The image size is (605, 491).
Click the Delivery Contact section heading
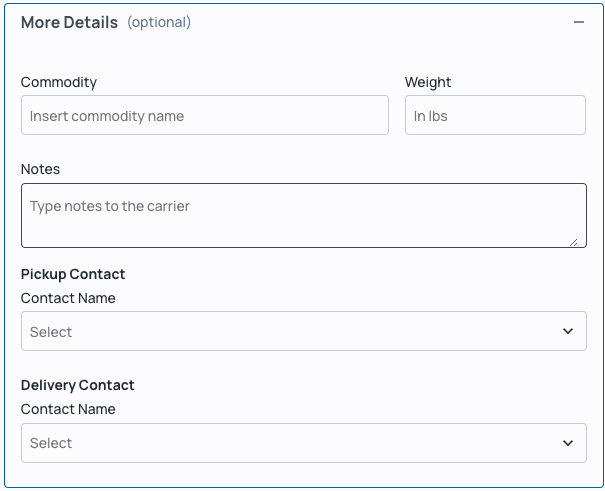[x=77, y=385]
